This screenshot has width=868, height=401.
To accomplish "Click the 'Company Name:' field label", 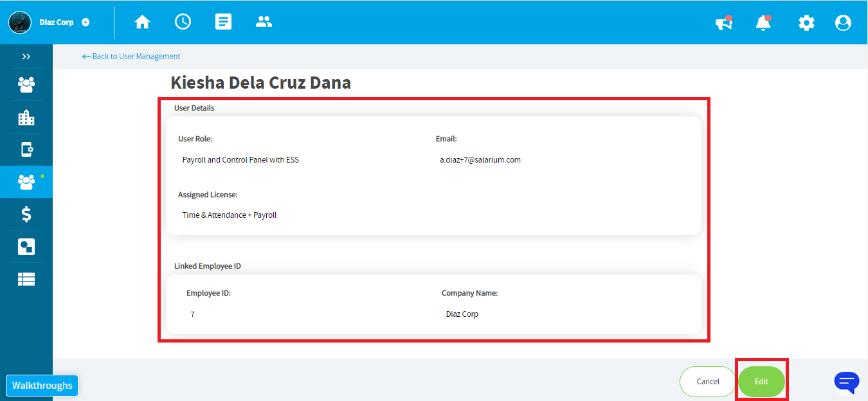I will tap(469, 293).
